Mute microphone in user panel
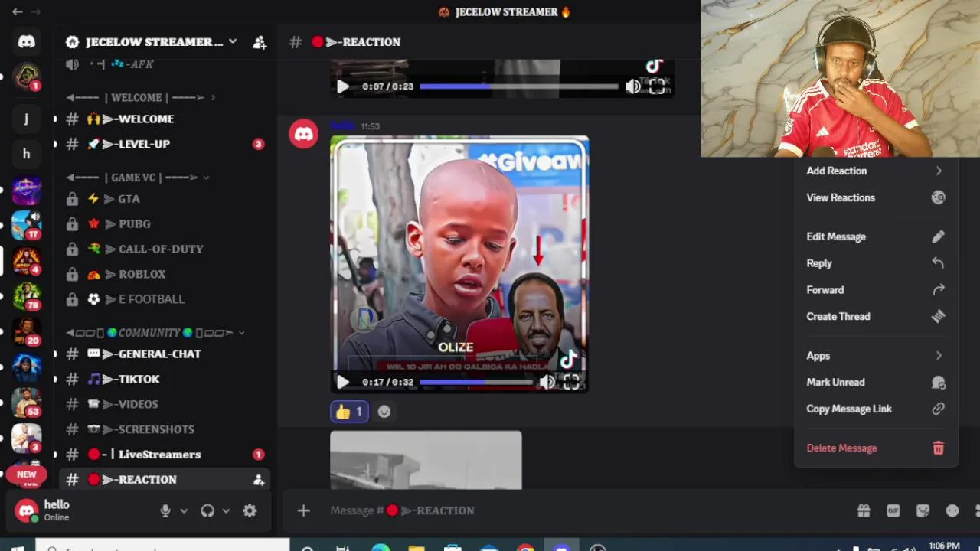The height and width of the screenshot is (551, 980). point(165,510)
